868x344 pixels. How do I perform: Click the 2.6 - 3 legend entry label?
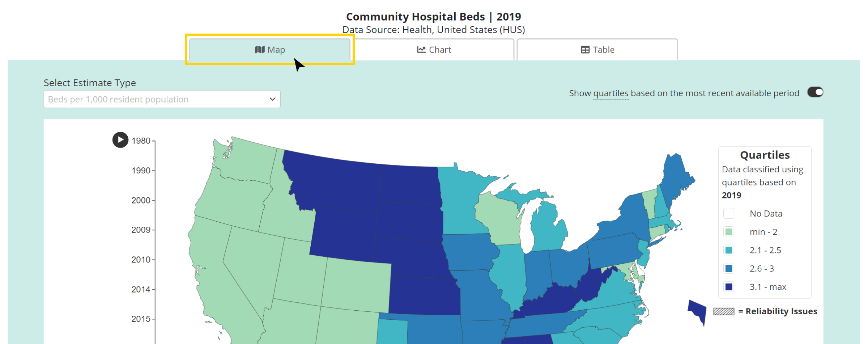pos(761,268)
